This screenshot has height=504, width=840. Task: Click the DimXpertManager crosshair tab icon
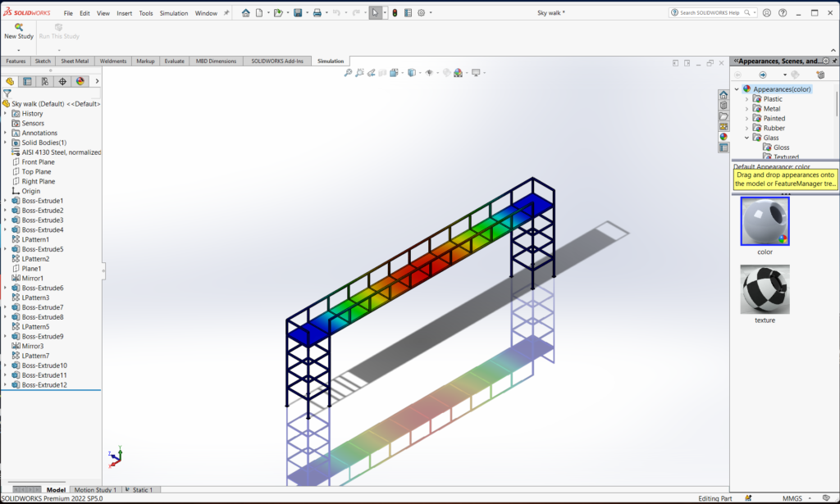[x=62, y=81]
